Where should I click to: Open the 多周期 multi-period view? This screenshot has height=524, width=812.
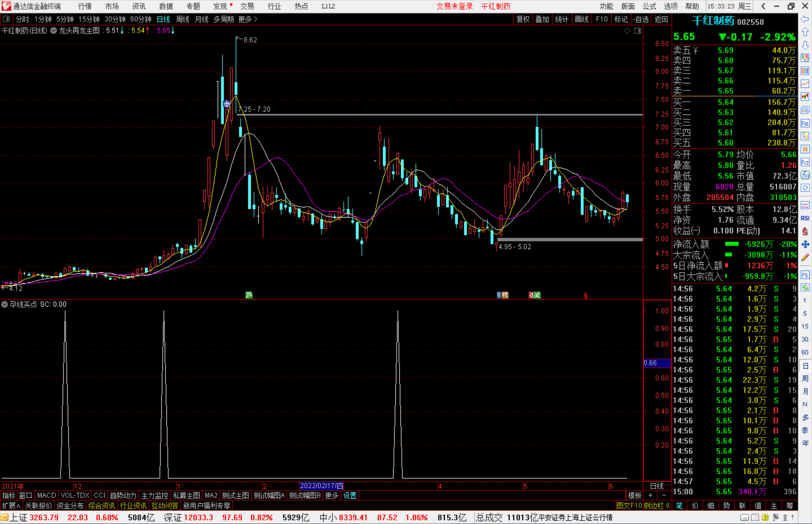coord(223,19)
